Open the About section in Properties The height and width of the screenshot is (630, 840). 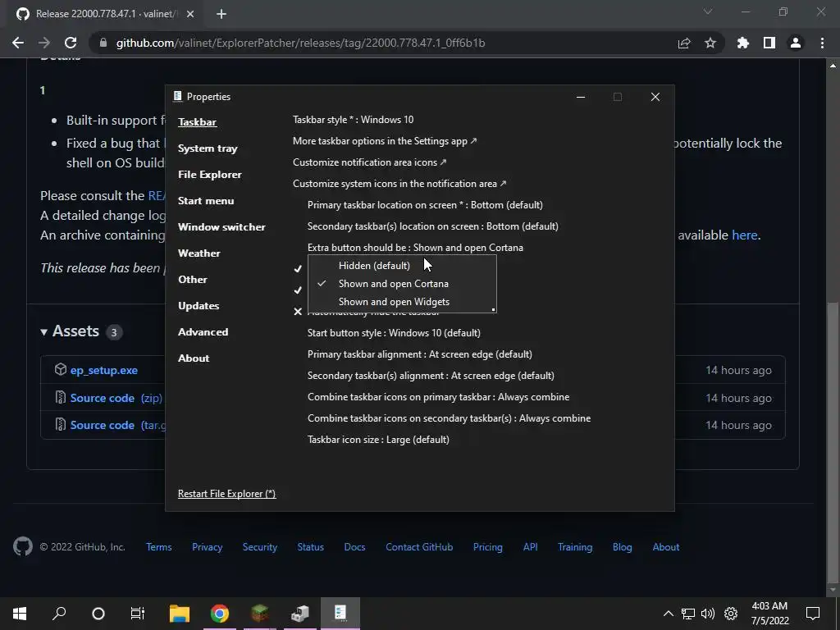tap(194, 358)
